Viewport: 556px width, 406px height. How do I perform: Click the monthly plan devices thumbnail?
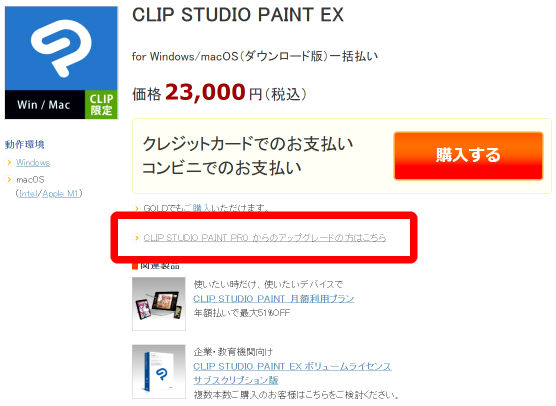pos(159,304)
